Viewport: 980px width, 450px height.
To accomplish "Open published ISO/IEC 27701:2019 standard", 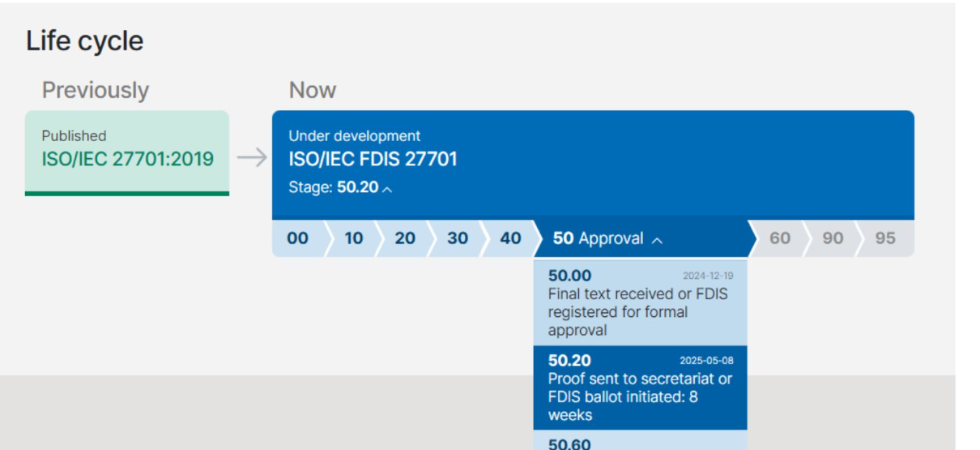I will 128,158.
